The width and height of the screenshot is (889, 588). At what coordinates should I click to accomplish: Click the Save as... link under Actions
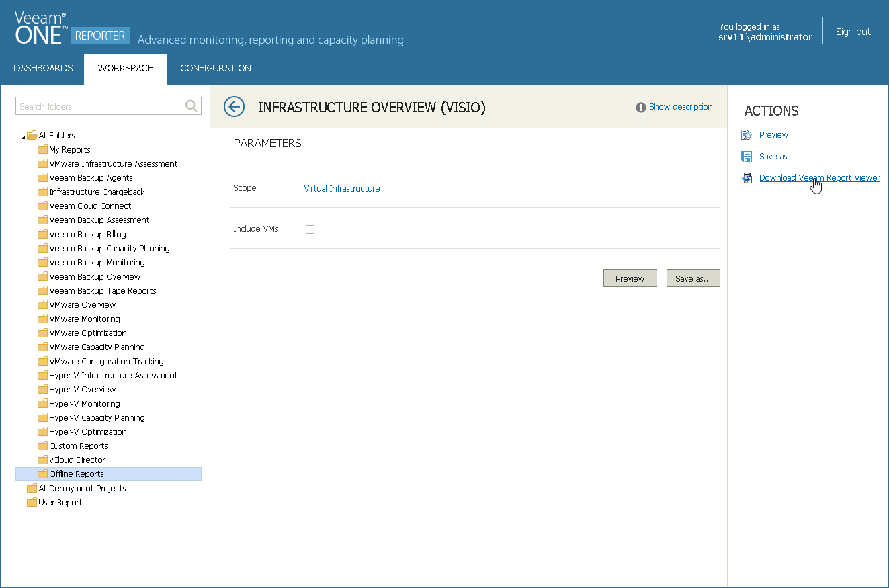[776, 157]
